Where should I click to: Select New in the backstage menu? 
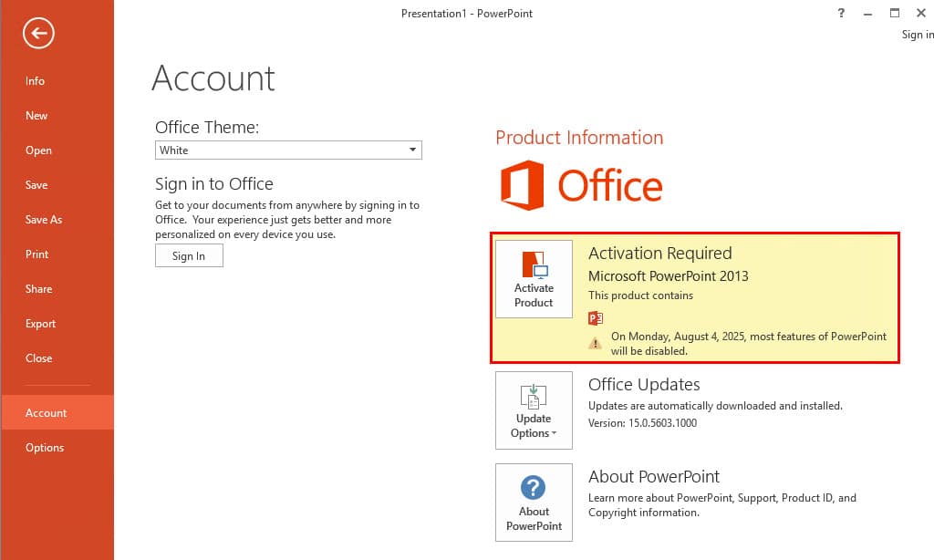click(x=36, y=116)
